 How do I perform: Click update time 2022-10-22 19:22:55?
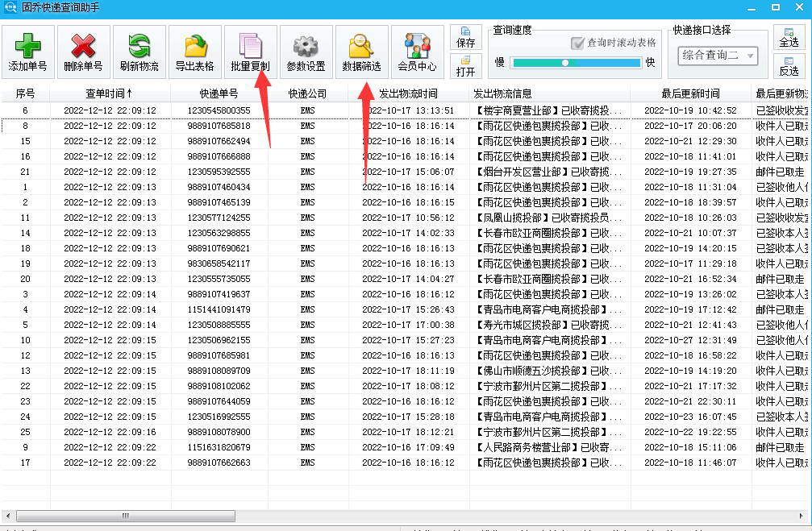pyautogui.click(x=690, y=432)
